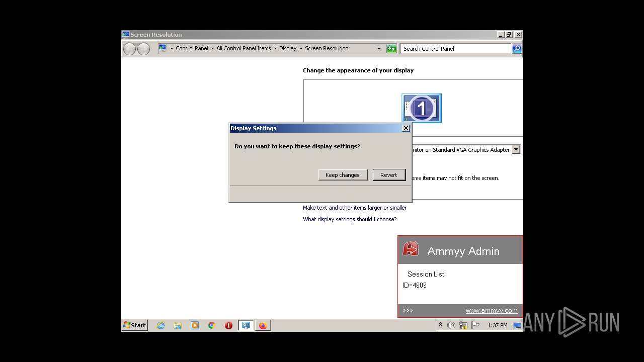Viewport: 644px width, 362px height.
Task: Click the refresh icon beside address bar
Action: [391, 49]
